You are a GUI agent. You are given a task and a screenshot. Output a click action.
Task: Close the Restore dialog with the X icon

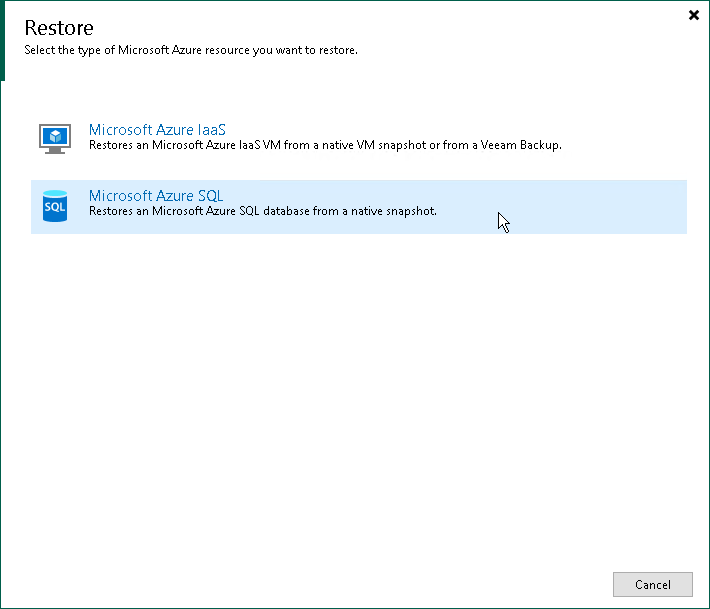(693, 15)
